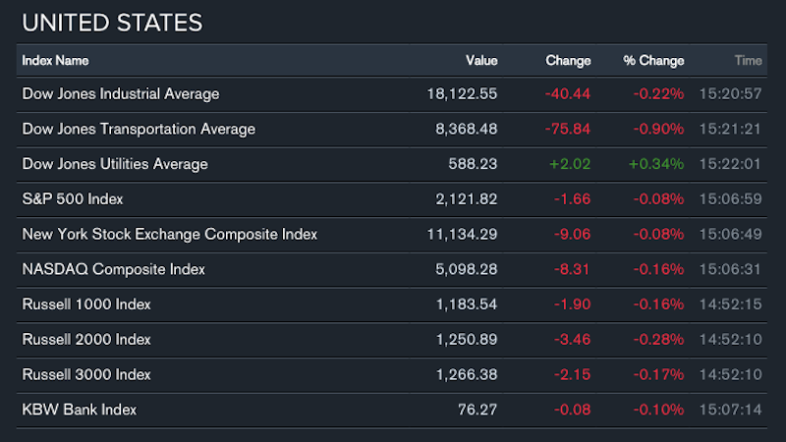The width and height of the screenshot is (786, 442).
Task: Click the value 1,250.89
Action: (x=466, y=339)
